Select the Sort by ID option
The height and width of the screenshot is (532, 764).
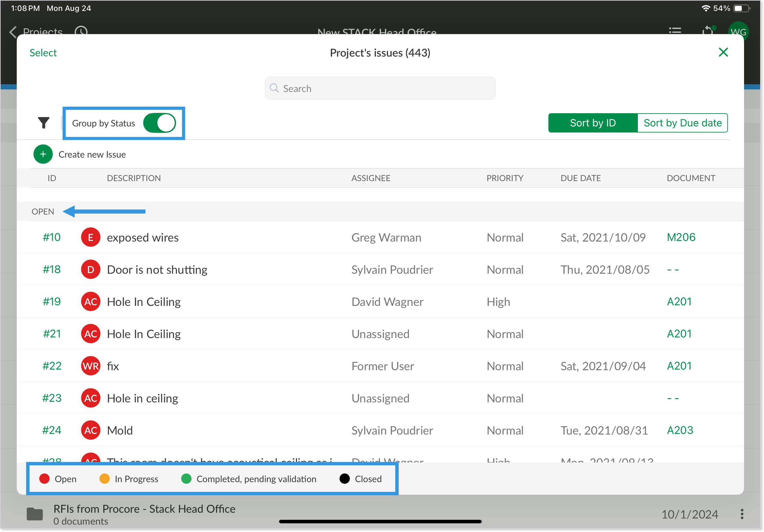pos(593,123)
